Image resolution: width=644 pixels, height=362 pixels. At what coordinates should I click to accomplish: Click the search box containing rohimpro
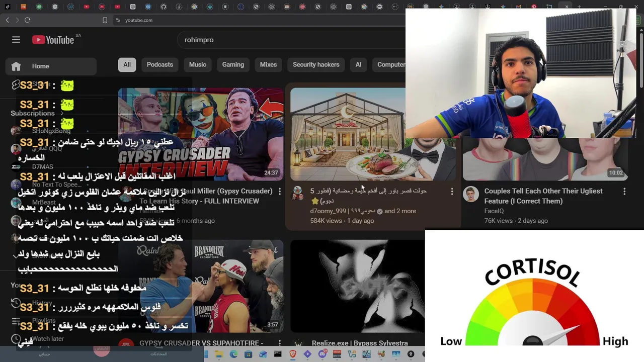pyautogui.click(x=292, y=40)
